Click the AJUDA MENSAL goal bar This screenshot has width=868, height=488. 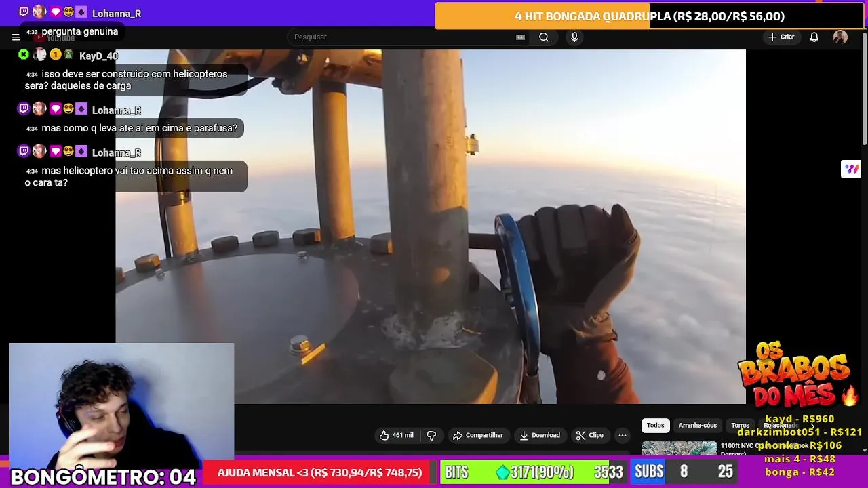pyautogui.click(x=319, y=473)
